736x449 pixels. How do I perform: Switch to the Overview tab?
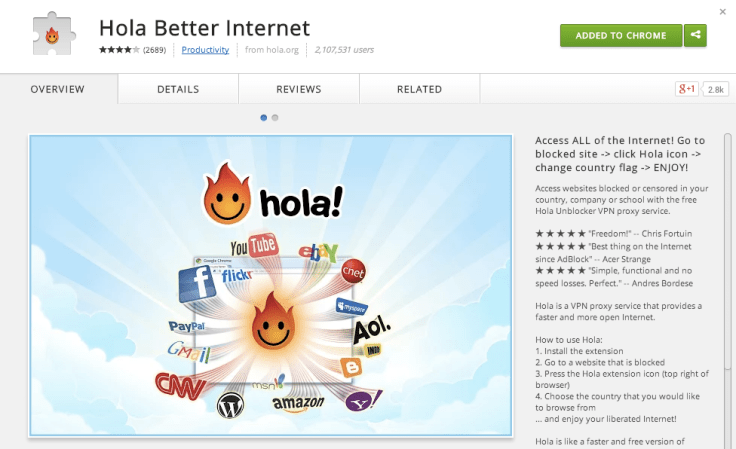coord(58,89)
